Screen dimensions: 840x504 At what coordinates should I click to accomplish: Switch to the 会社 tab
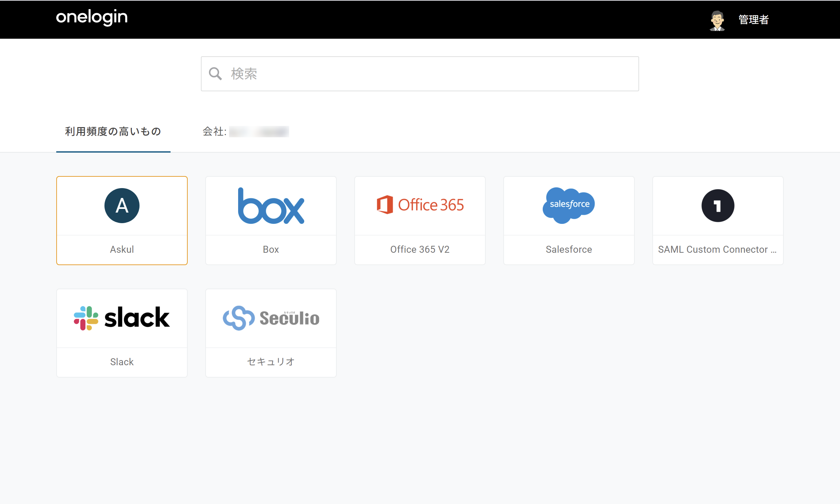(x=246, y=131)
